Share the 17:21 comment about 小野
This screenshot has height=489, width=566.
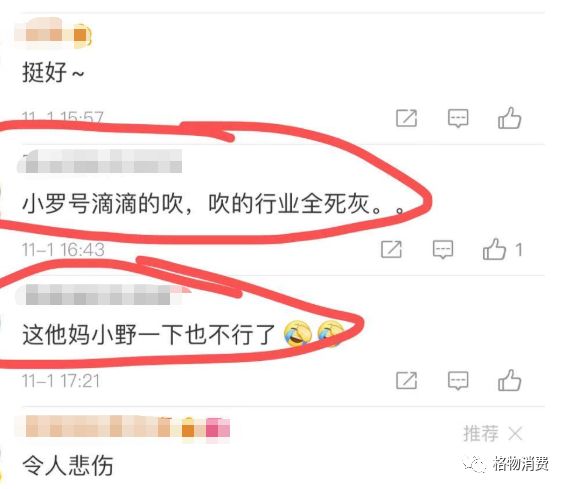tap(406, 380)
